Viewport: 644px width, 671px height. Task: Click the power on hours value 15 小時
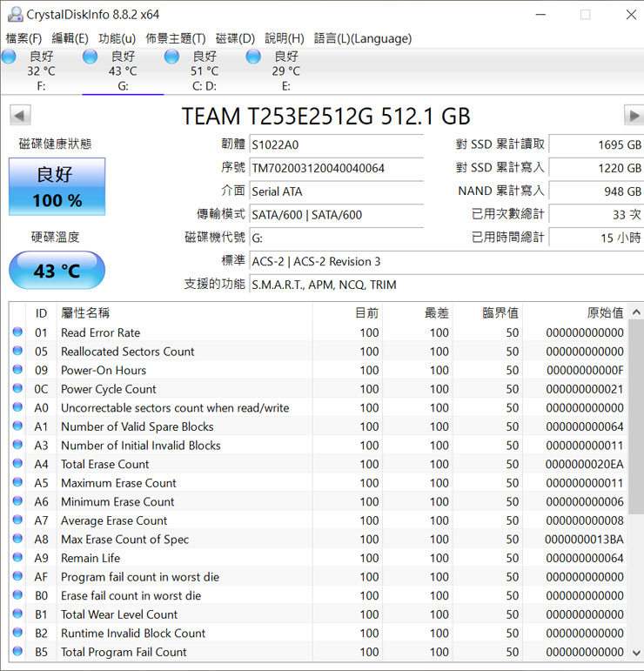596,238
